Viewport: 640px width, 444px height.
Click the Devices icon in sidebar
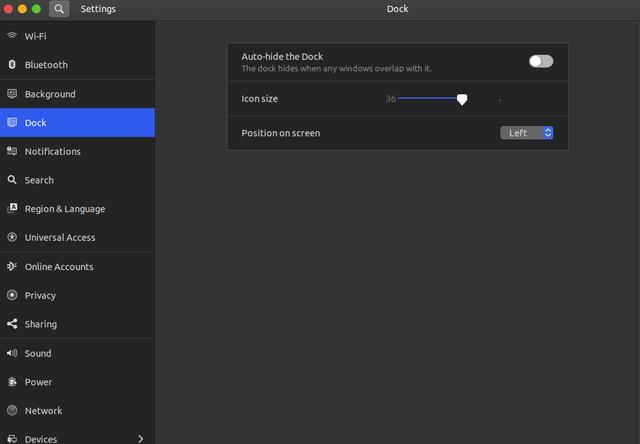(x=12, y=439)
